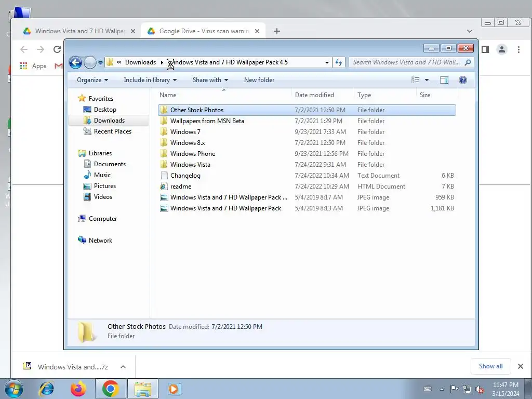The width and height of the screenshot is (532, 399).
Task: Switch to Google Drive Virus scan warning tab
Action: click(204, 31)
